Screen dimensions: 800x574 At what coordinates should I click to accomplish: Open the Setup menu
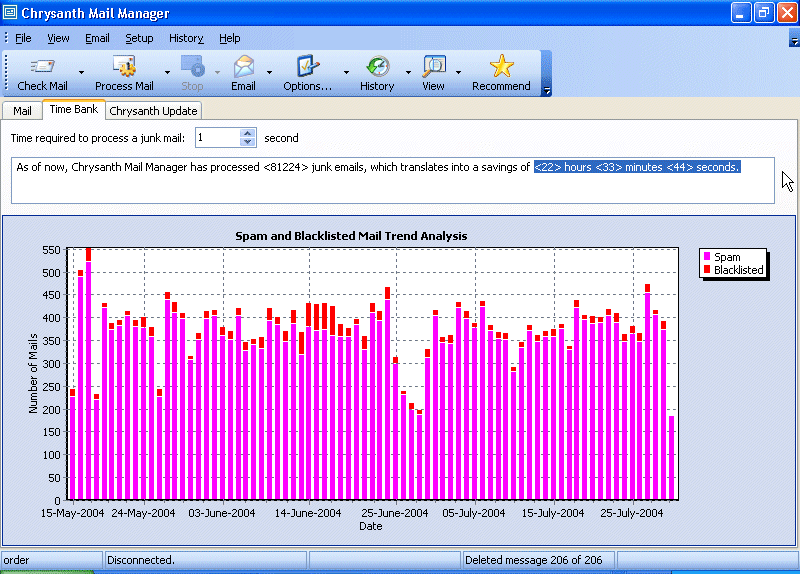click(139, 38)
